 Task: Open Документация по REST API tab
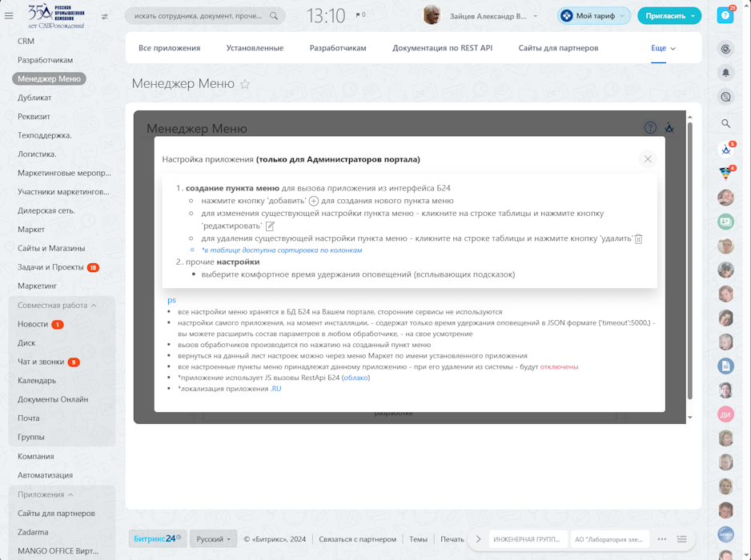(x=442, y=48)
